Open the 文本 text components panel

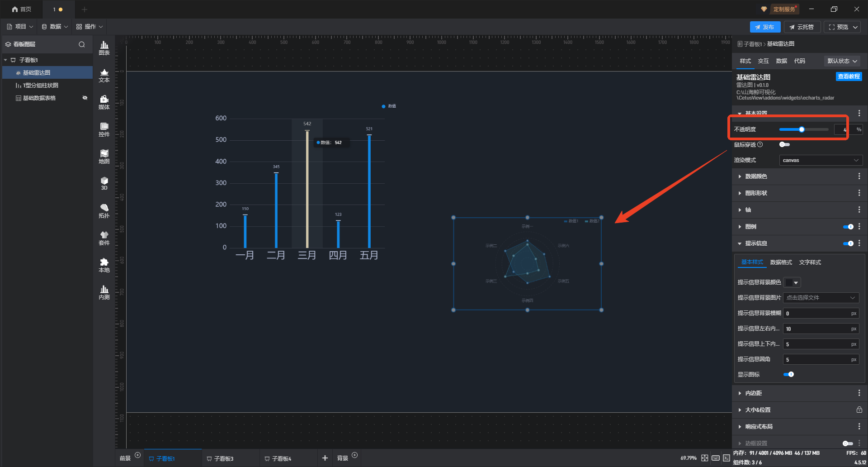point(104,75)
